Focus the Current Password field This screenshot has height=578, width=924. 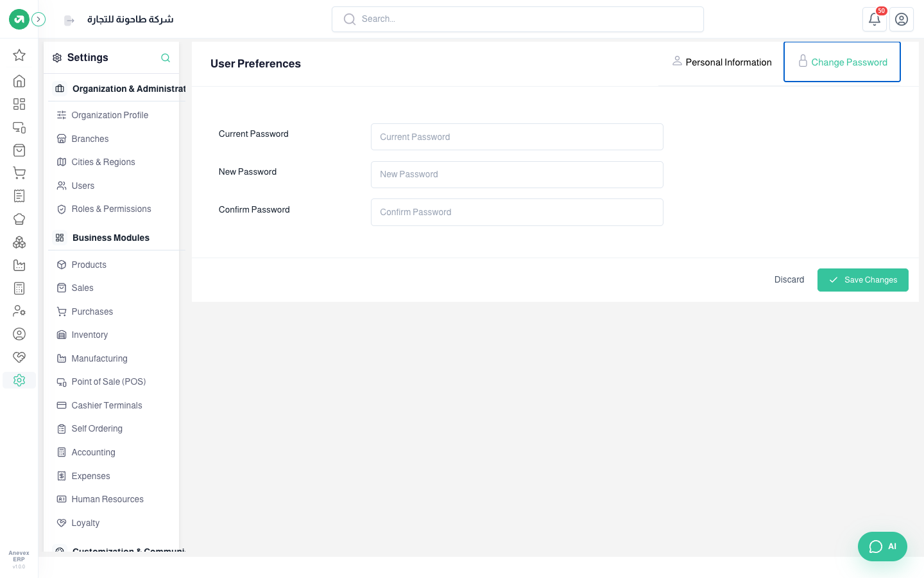517,137
